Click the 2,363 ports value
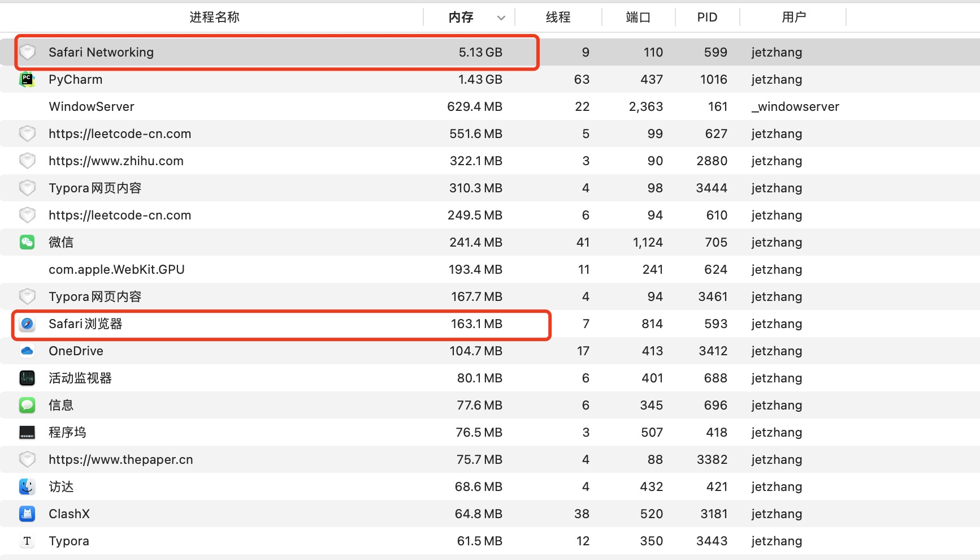980x560 pixels. click(646, 106)
